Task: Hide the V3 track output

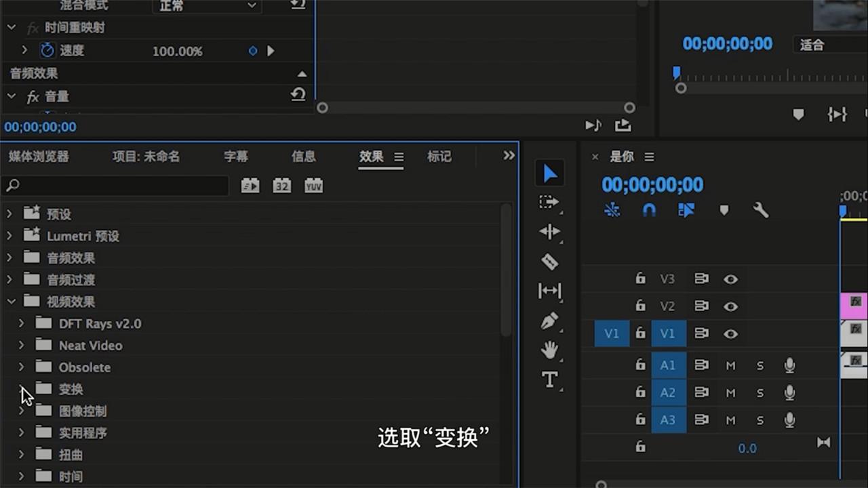Action: (x=730, y=279)
